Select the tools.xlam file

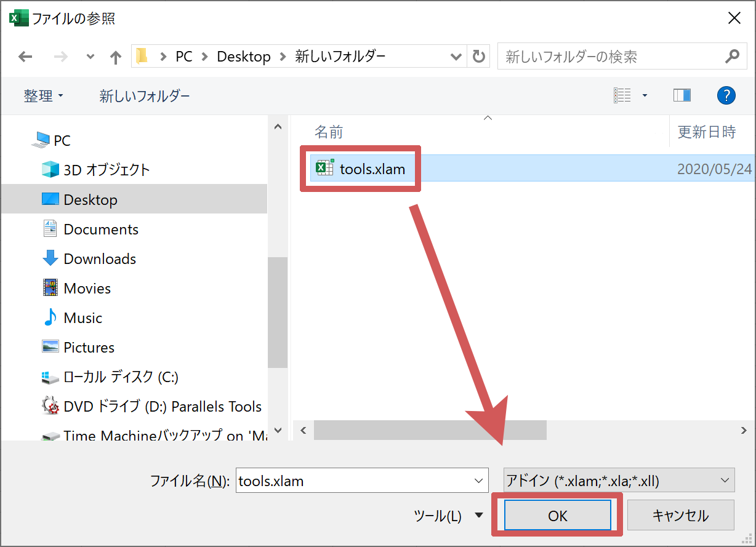(372, 169)
